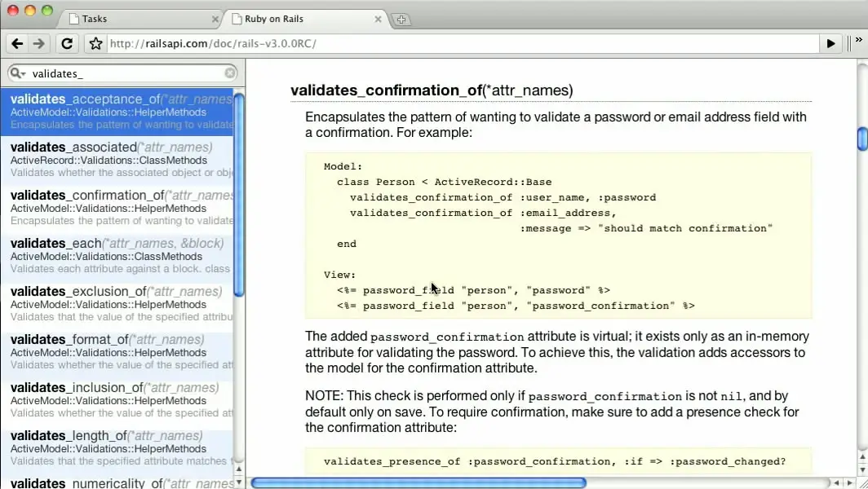Open validates_exclusion_of search result
Image resolution: width=868 pixels, height=489 pixels.
click(117, 304)
